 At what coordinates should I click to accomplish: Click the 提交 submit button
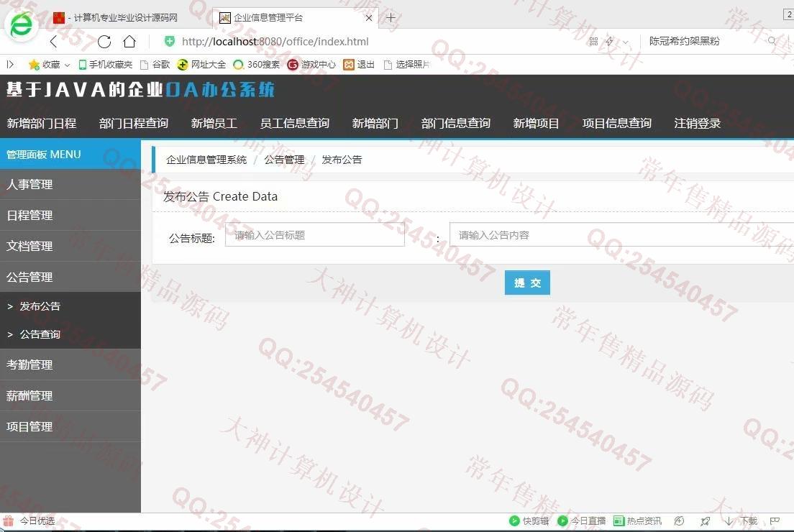(527, 283)
